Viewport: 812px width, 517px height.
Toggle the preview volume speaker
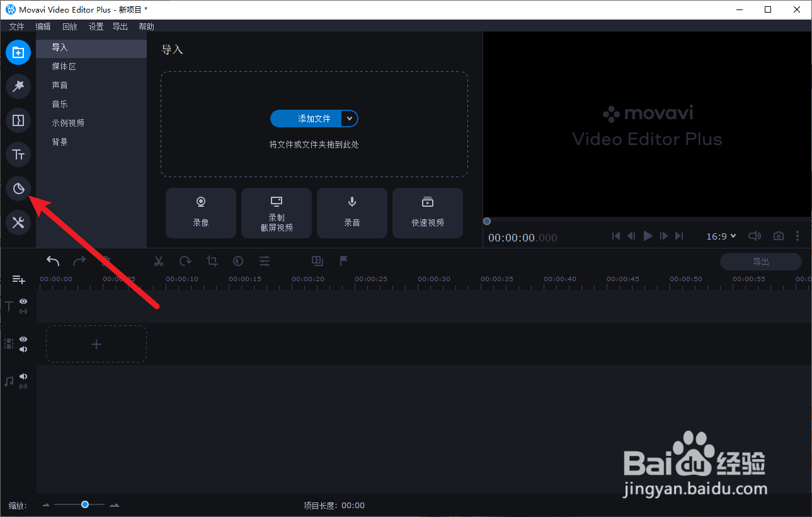click(755, 236)
